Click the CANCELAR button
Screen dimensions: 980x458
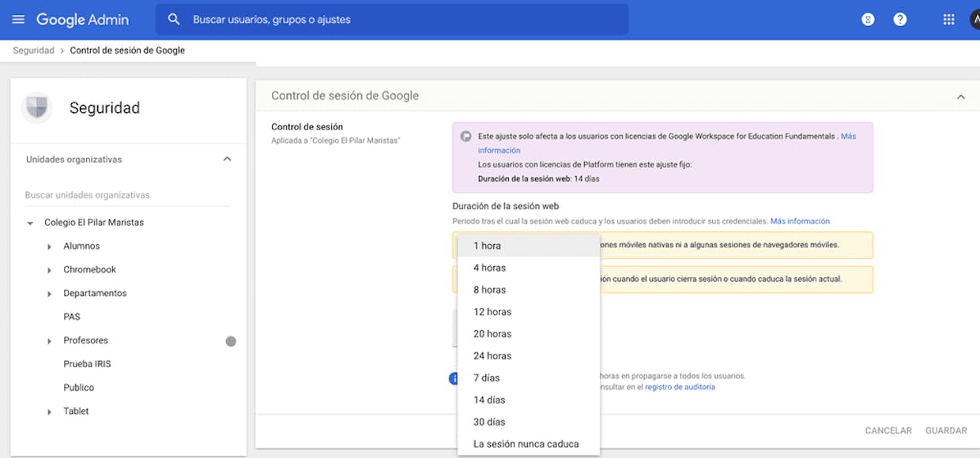coord(888,431)
